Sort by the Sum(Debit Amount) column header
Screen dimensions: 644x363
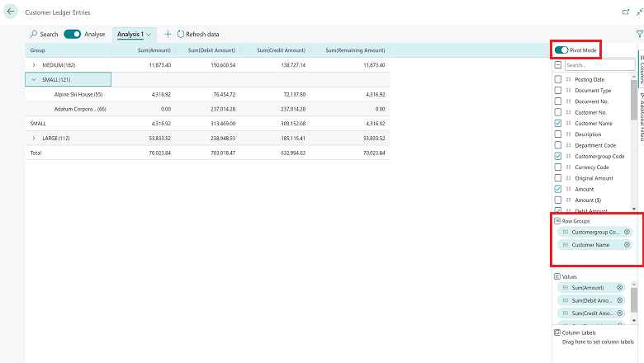pos(211,50)
